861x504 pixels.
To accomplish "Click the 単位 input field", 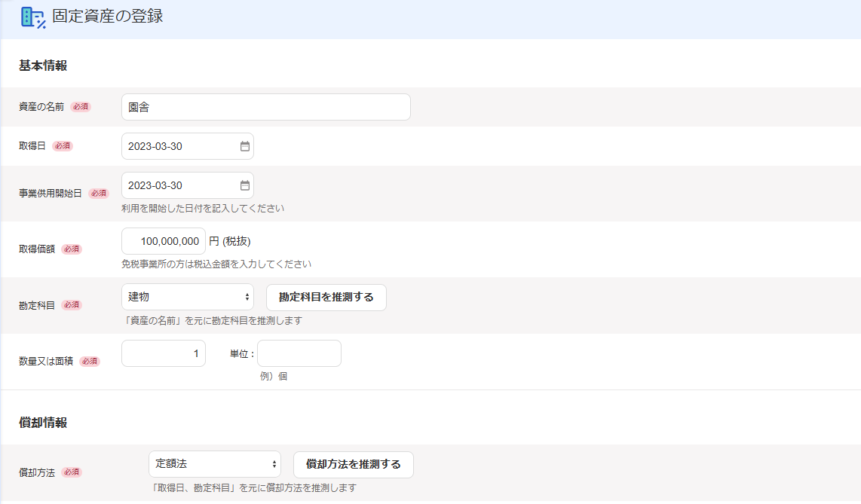I will [x=299, y=353].
